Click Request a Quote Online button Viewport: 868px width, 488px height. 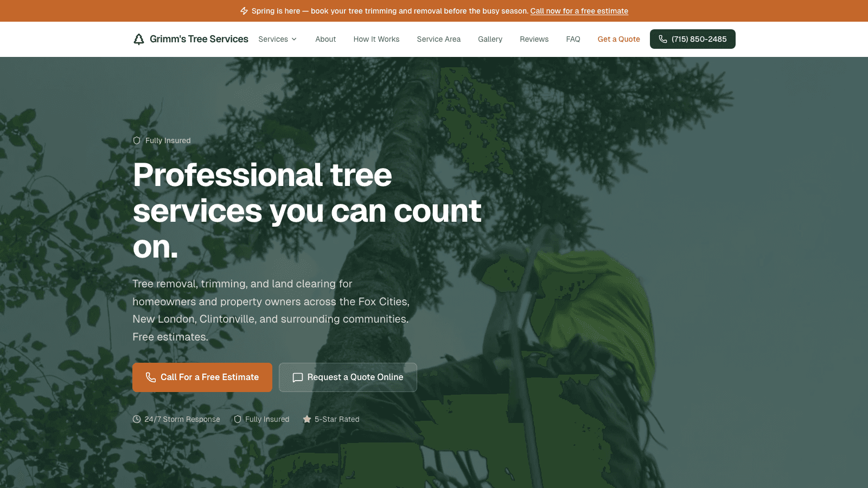point(348,377)
